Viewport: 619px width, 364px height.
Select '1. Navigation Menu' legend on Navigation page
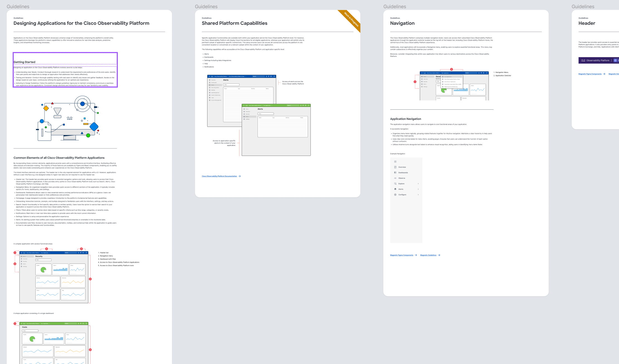pyautogui.click(x=501, y=72)
